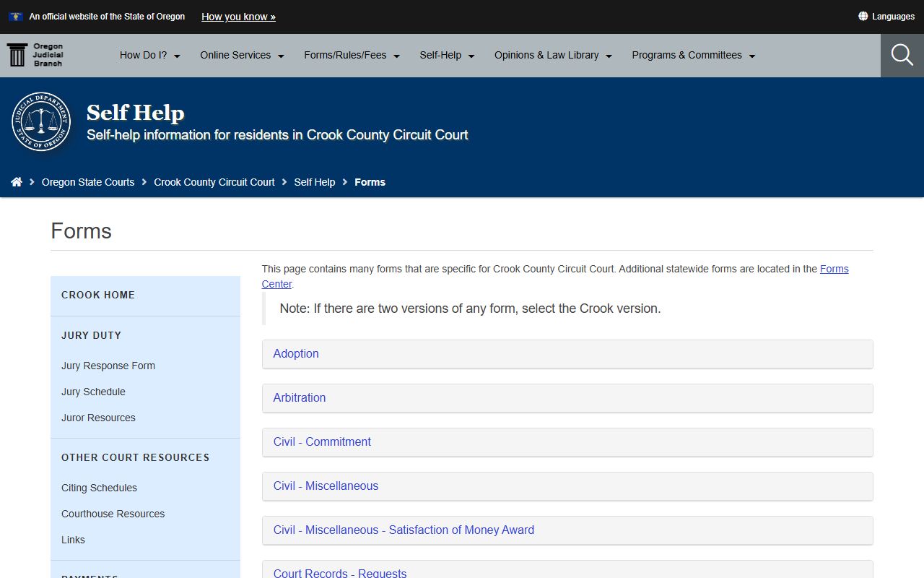Image resolution: width=924 pixels, height=578 pixels.
Task: Open Opinions & Law Library dropdown
Action: click(x=553, y=55)
